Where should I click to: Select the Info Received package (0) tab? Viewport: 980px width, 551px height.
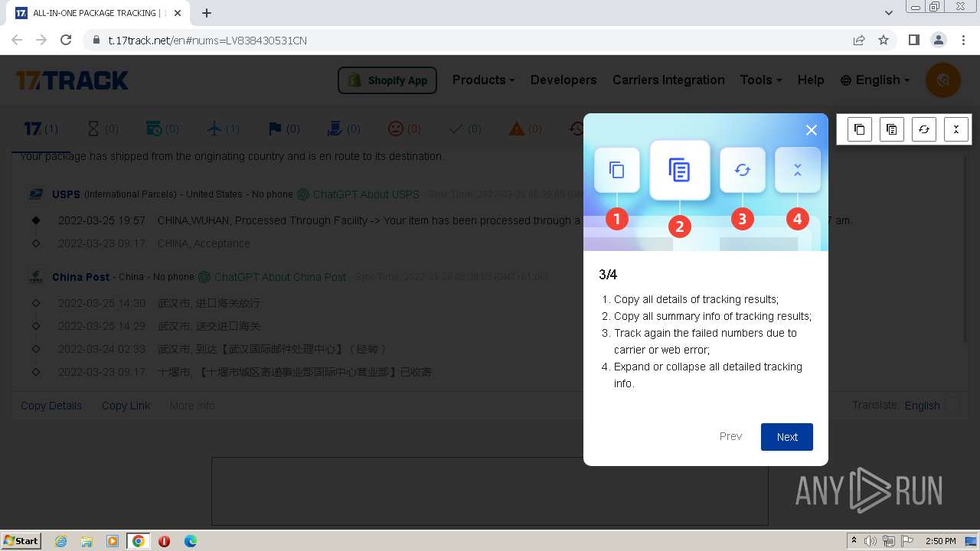[162, 129]
